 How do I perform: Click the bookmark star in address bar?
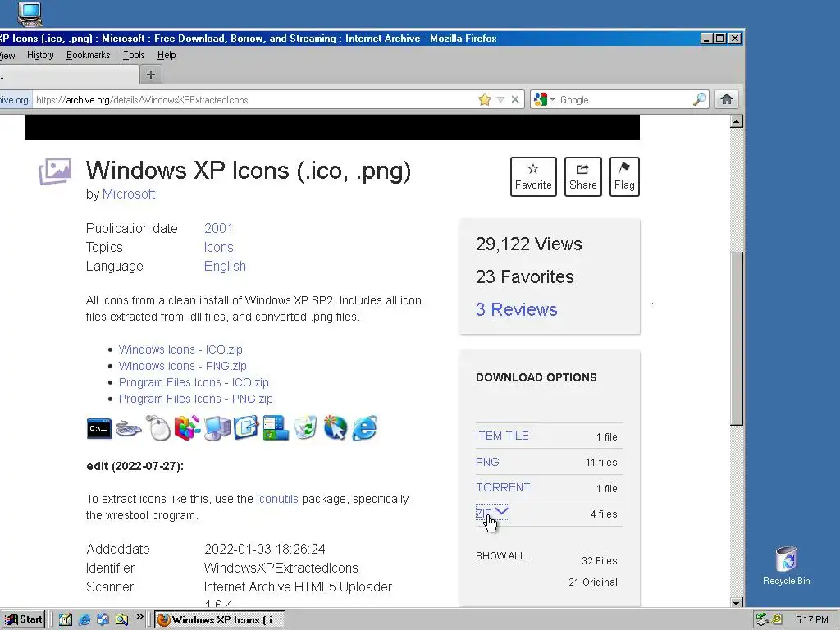click(x=484, y=99)
